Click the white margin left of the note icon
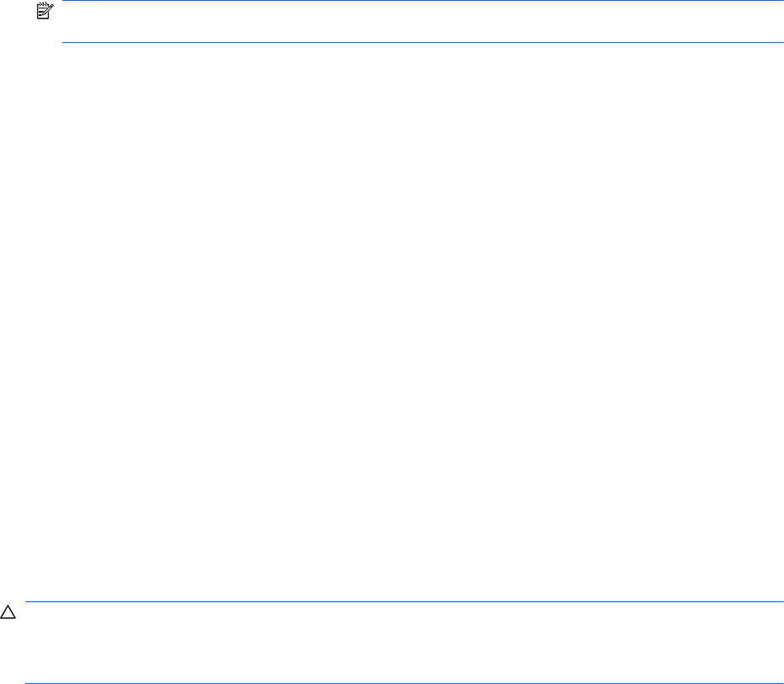 click(x=18, y=11)
